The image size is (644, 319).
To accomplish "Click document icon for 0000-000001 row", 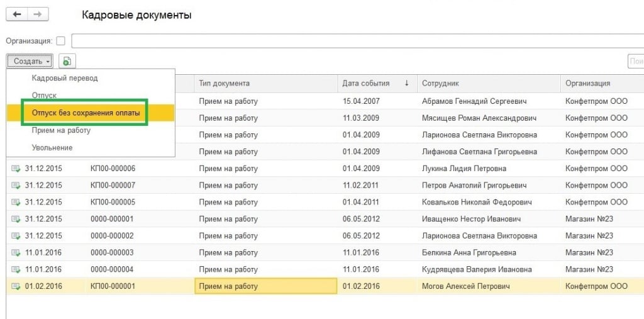I will 16,219.
